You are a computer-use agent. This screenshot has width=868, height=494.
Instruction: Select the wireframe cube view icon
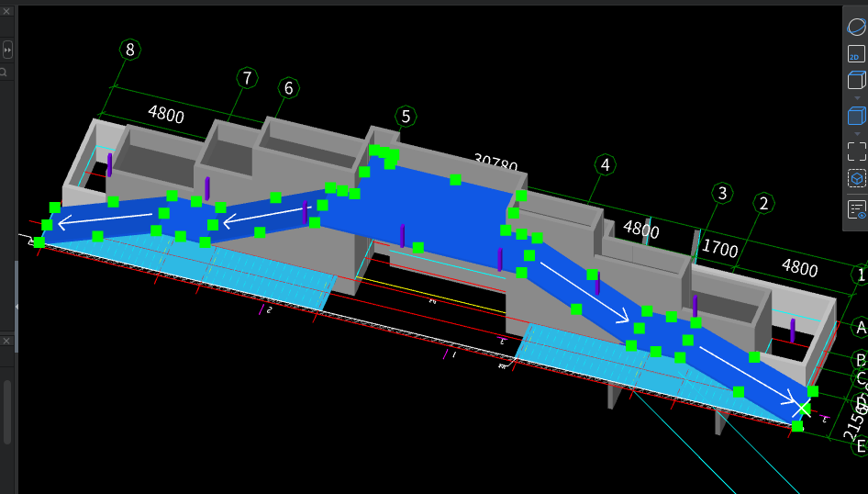coord(856,80)
